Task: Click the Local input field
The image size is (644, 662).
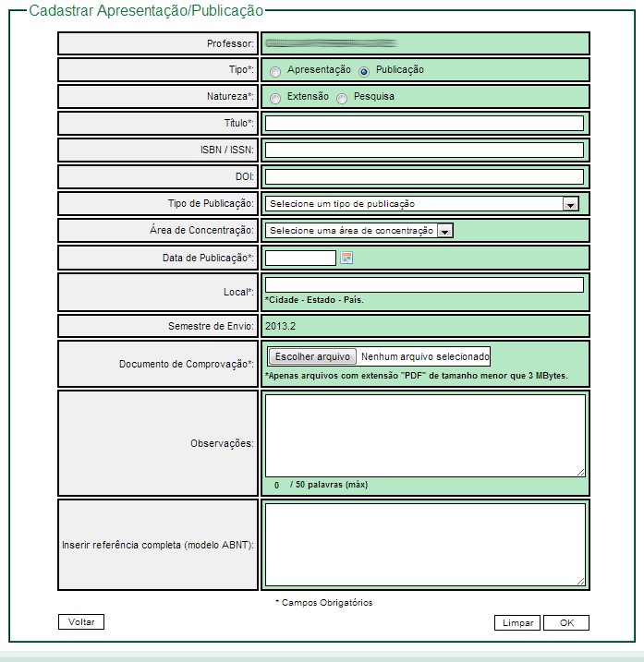Action: 424,285
